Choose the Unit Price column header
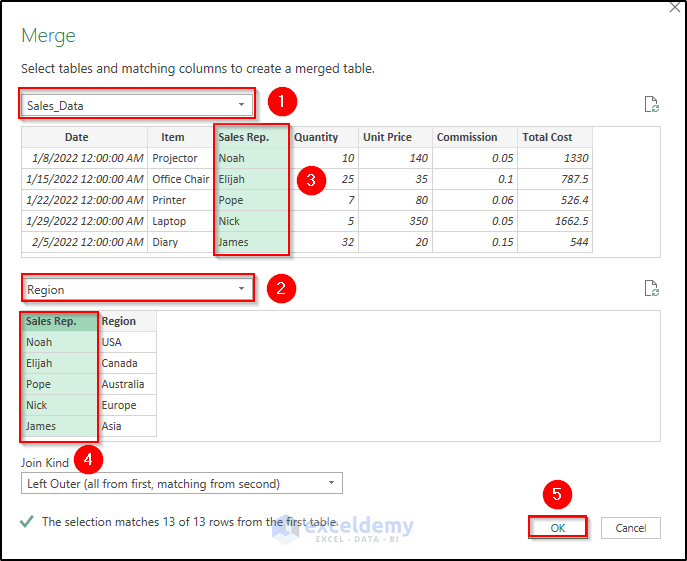This screenshot has width=687, height=561. (x=387, y=137)
